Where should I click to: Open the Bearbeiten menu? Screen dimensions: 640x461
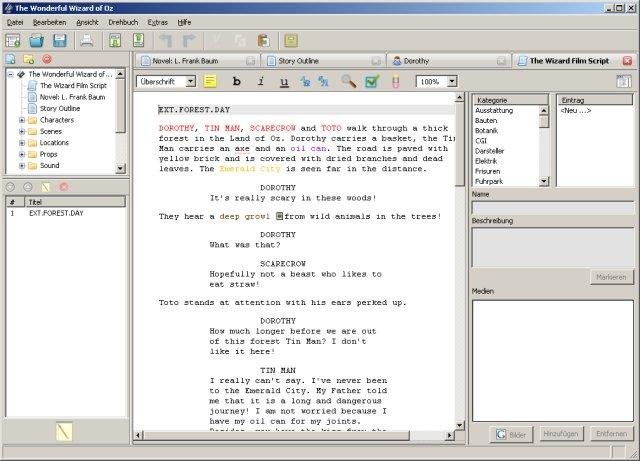pyautogui.click(x=49, y=22)
